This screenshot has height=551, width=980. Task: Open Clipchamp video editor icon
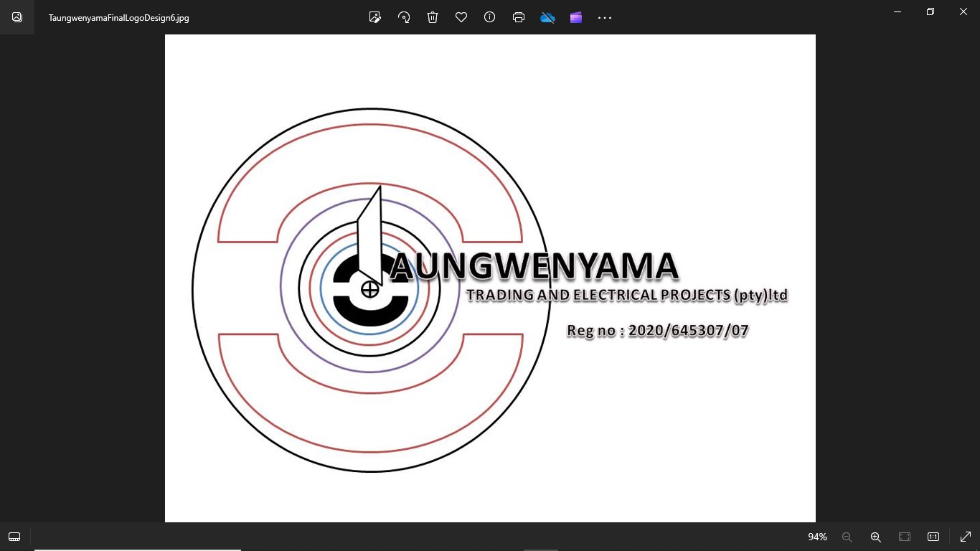coord(576,17)
